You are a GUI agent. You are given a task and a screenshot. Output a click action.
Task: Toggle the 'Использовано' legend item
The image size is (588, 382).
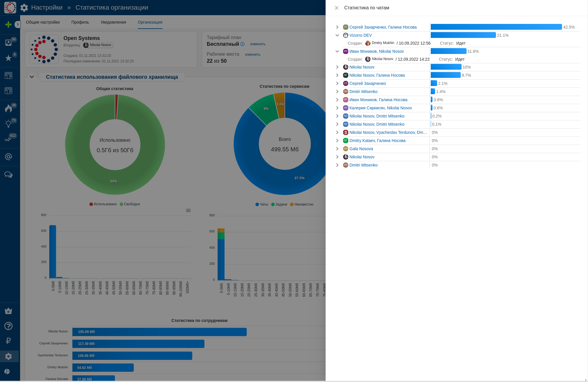pos(103,204)
